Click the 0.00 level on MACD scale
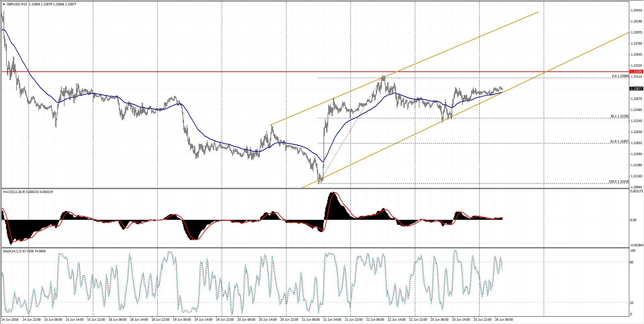The width and height of the screenshot is (644, 324). coord(633,220)
